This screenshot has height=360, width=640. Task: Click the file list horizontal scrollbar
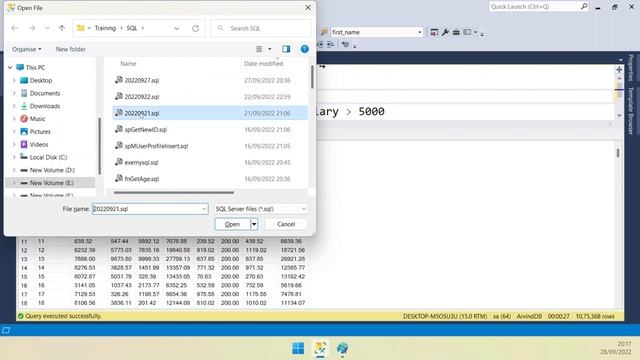pyautogui.click(x=174, y=192)
